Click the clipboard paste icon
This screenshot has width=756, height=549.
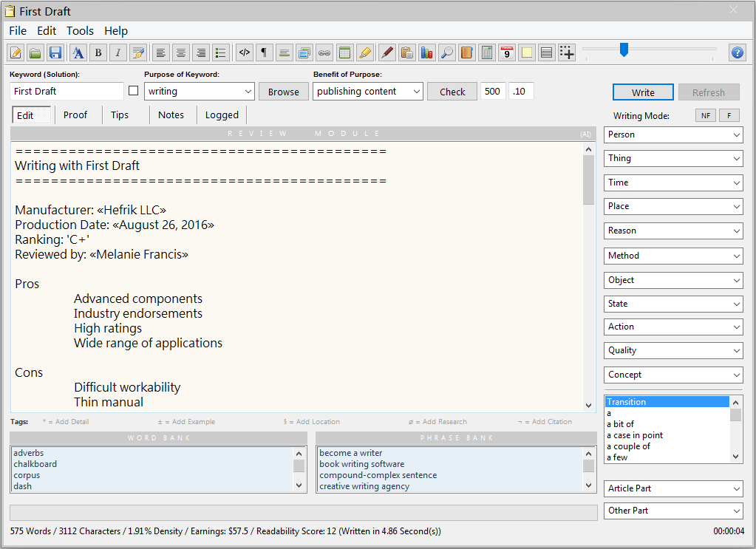[x=407, y=52]
